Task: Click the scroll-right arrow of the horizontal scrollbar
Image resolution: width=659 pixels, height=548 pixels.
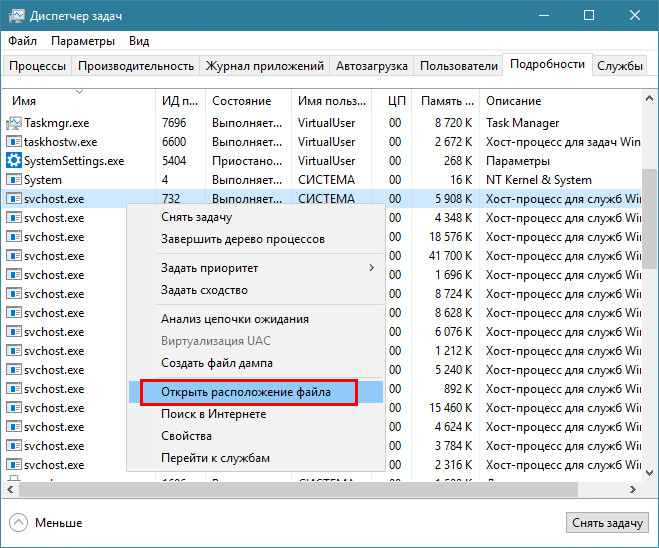Action: pos(633,490)
